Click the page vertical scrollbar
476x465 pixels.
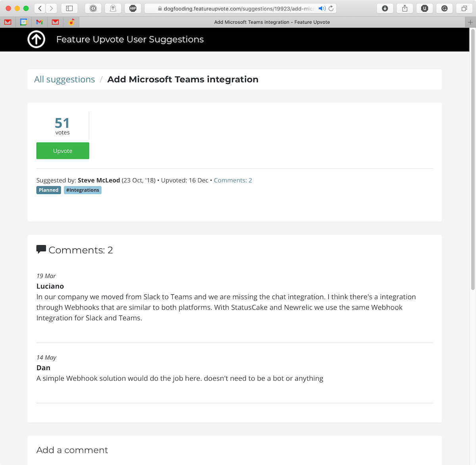[472, 159]
